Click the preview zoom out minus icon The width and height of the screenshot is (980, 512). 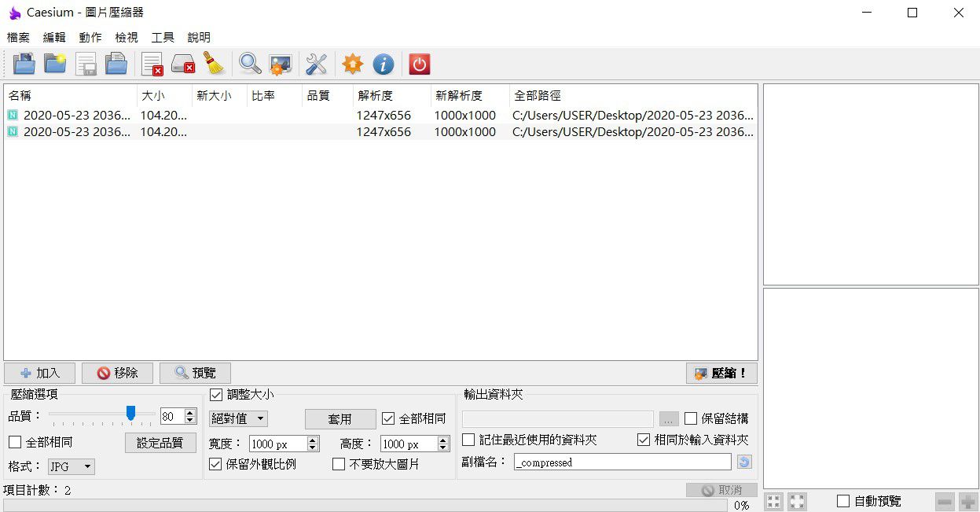(945, 501)
